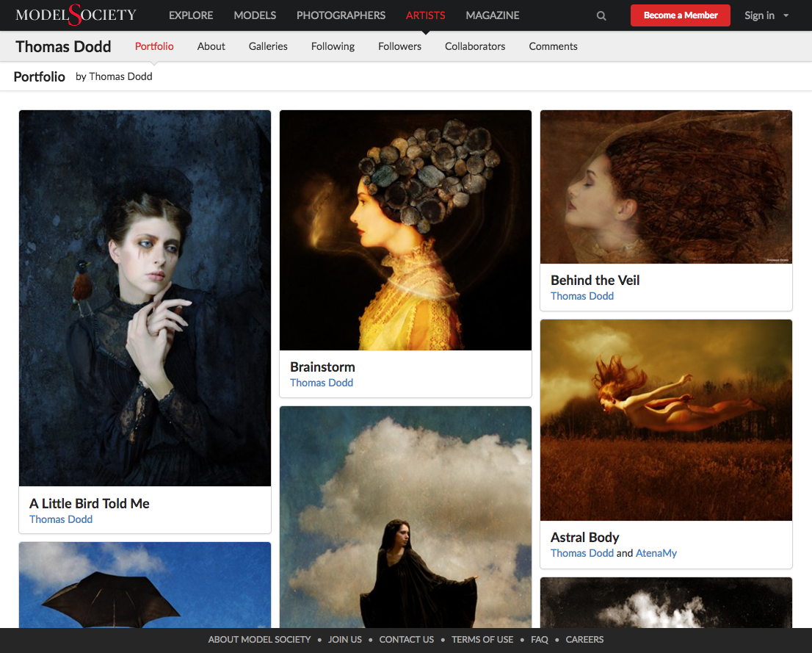The width and height of the screenshot is (812, 653).
Task: Click Thomas Dodd under Brainstorm
Action: 322,383
